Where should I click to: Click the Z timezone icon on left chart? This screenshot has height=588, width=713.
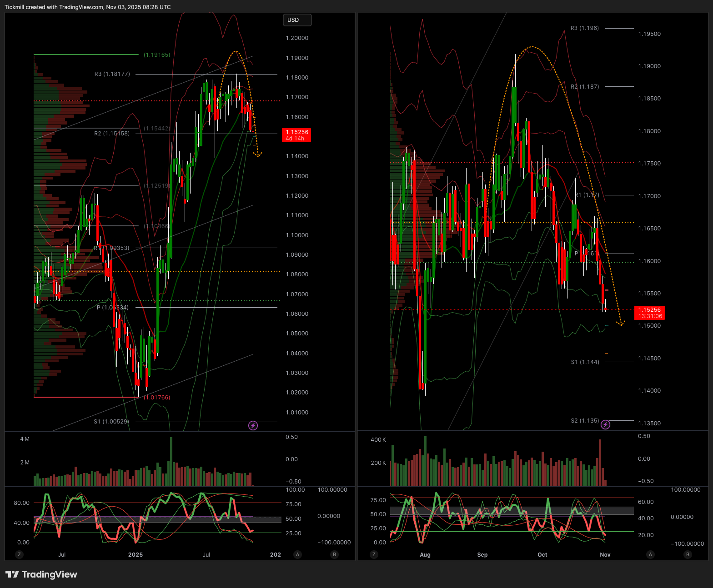pos(19,554)
